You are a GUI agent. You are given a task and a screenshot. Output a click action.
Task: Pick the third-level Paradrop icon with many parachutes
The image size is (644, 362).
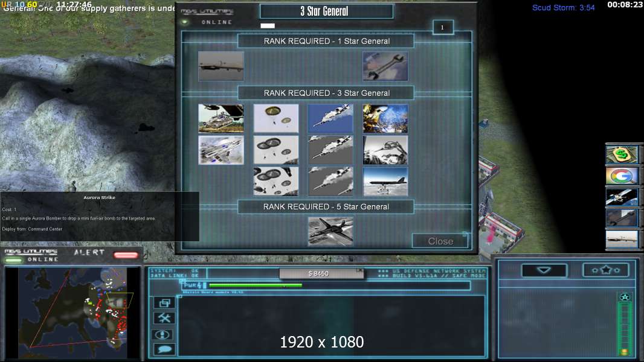(276, 181)
